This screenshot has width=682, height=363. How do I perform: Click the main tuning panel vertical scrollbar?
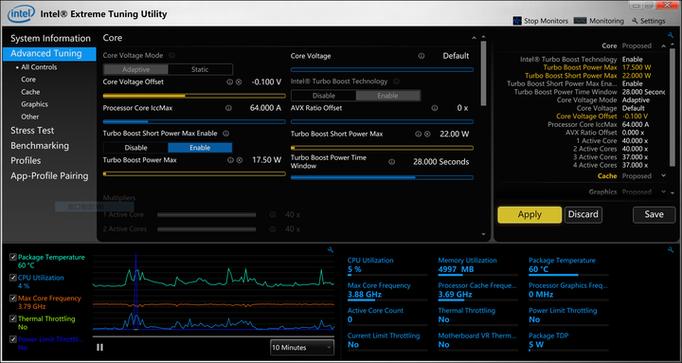(x=483, y=73)
